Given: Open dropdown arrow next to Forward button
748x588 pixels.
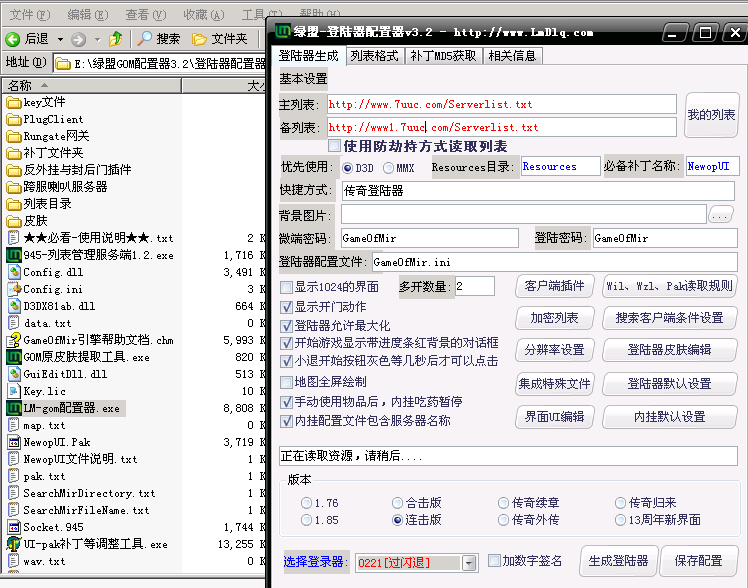Looking at the screenshot, I should pyautogui.click(x=97, y=39).
